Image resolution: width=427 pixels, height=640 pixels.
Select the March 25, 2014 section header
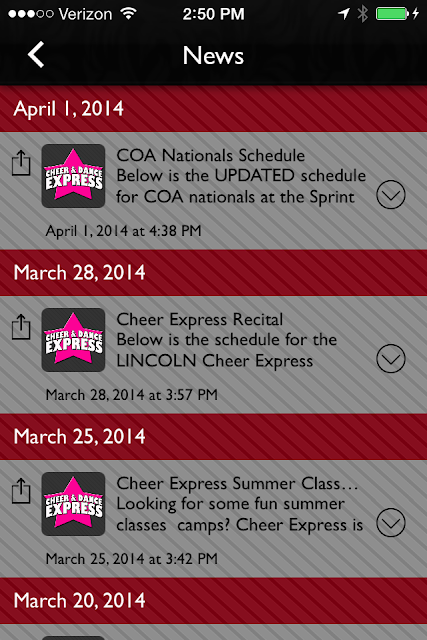[214, 437]
